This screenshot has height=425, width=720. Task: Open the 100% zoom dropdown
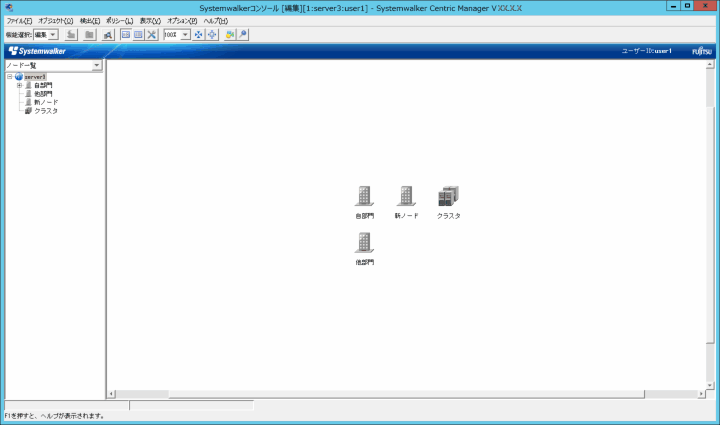(185, 34)
